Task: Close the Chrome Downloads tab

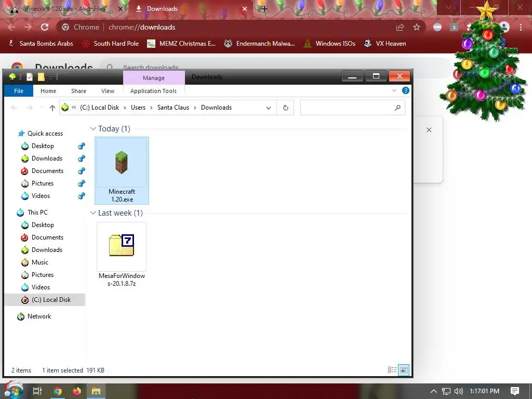Action: (x=245, y=9)
